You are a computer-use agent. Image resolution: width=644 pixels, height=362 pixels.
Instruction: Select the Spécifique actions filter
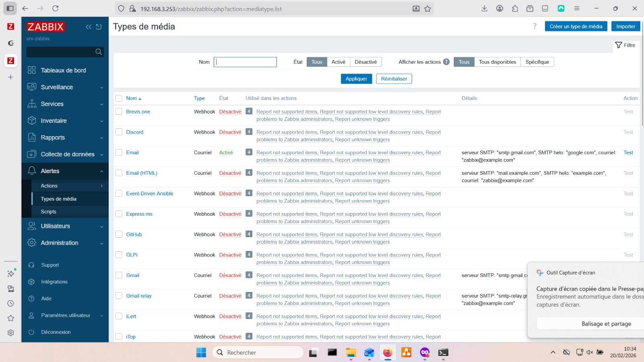click(537, 62)
